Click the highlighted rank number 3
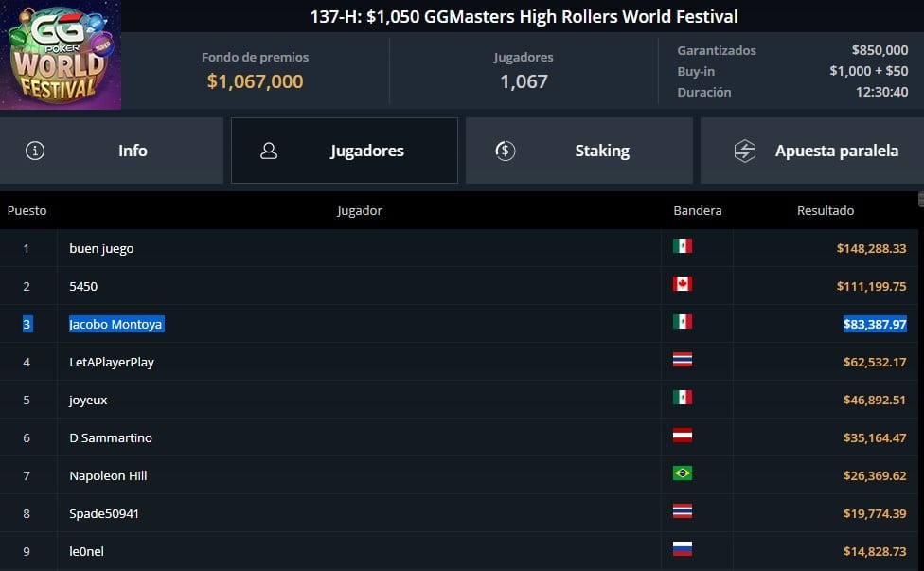 [27, 324]
